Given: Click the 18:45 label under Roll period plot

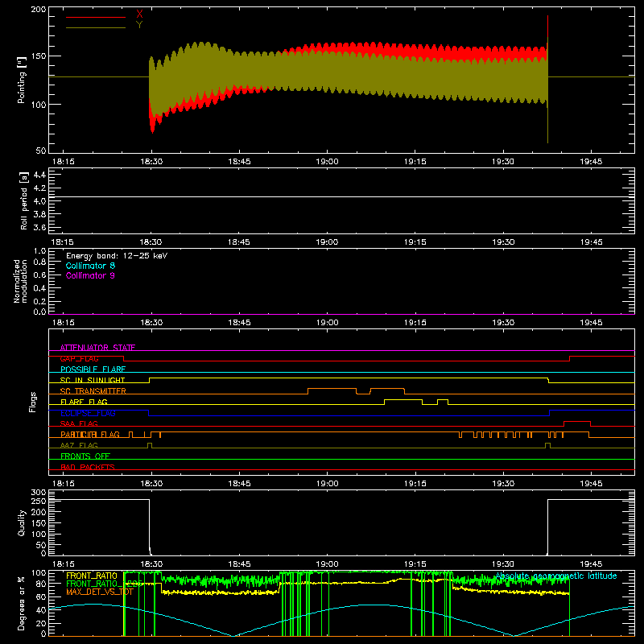Looking at the screenshot, I should click(239, 242).
